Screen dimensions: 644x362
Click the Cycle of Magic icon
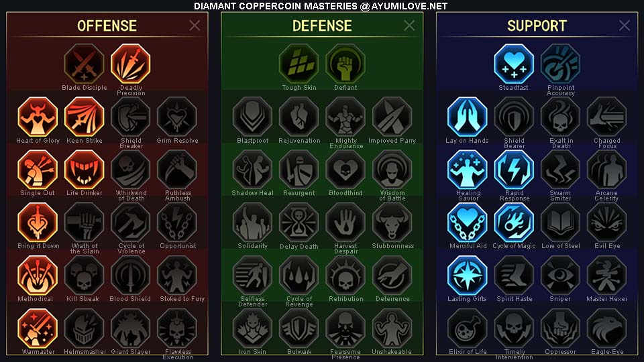pyautogui.click(x=513, y=223)
